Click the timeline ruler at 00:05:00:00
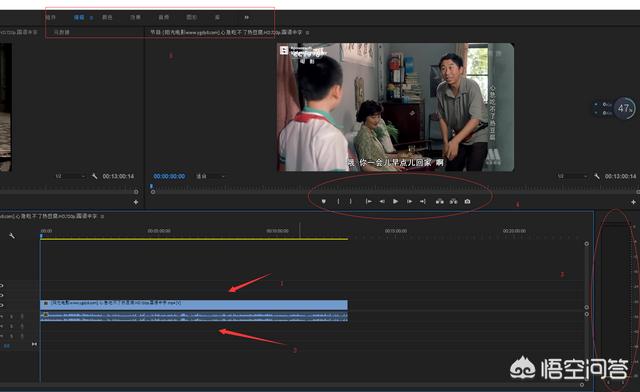This screenshot has height=392, width=640. pyautogui.click(x=159, y=231)
